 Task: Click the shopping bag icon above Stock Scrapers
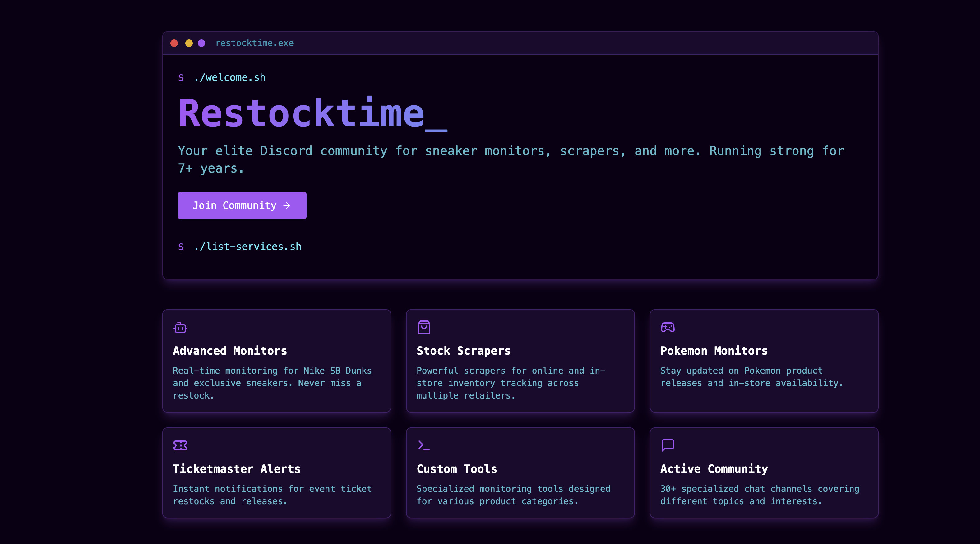pos(424,327)
